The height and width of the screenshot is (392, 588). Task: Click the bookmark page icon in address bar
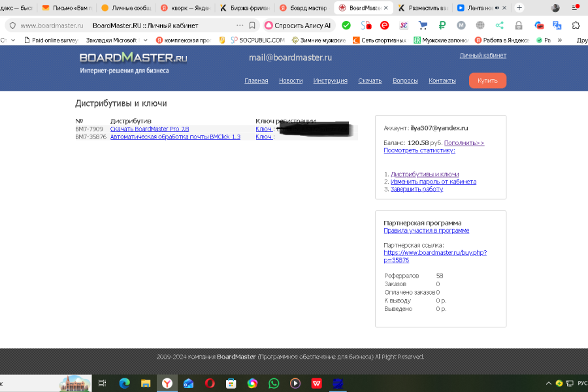pos(252,25)
